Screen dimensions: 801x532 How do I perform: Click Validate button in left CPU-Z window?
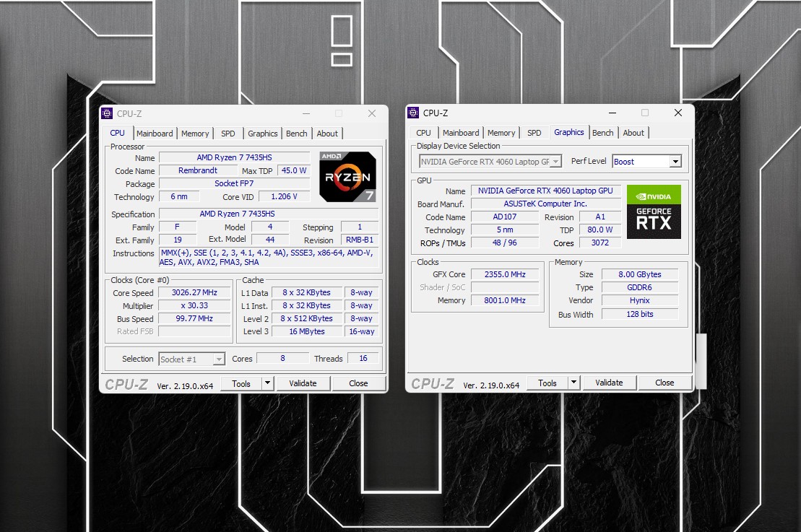point(303,383)
